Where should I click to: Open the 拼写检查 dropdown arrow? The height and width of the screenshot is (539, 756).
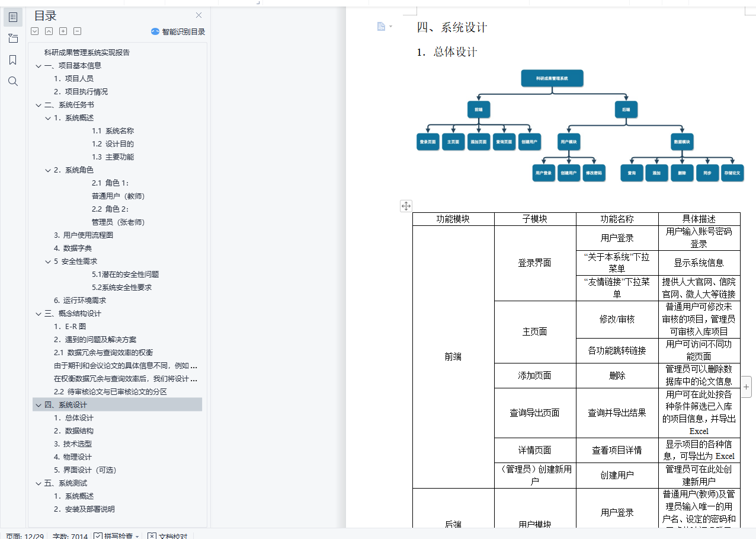(x=137, y=536)
